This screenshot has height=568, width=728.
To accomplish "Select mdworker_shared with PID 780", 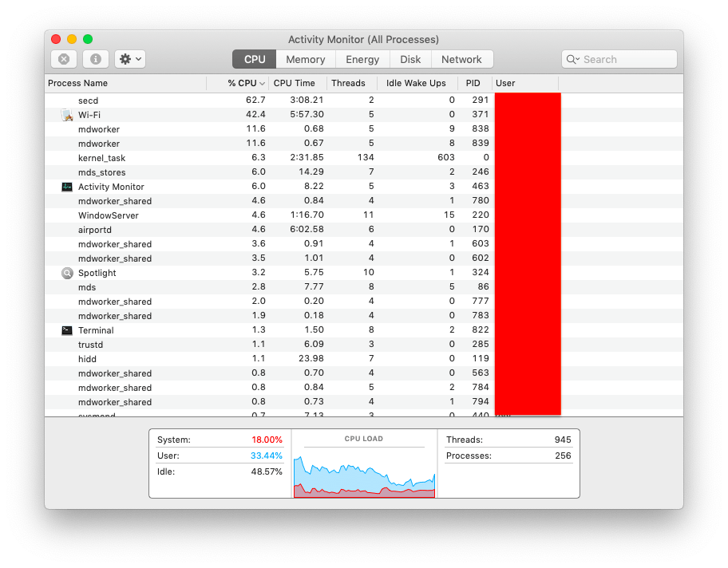I will point(363,201).
